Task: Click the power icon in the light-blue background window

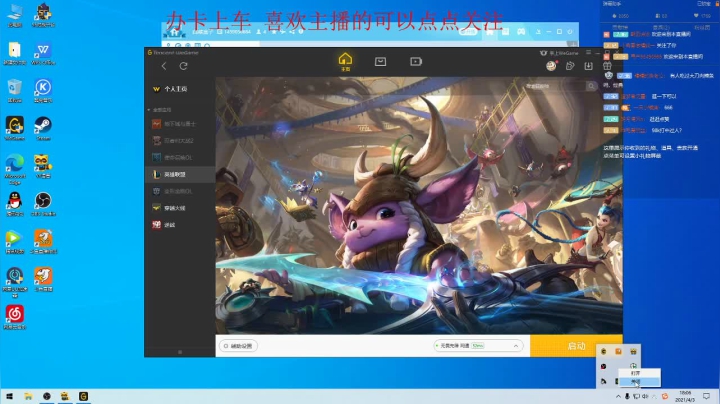Action: pos(570,32)
